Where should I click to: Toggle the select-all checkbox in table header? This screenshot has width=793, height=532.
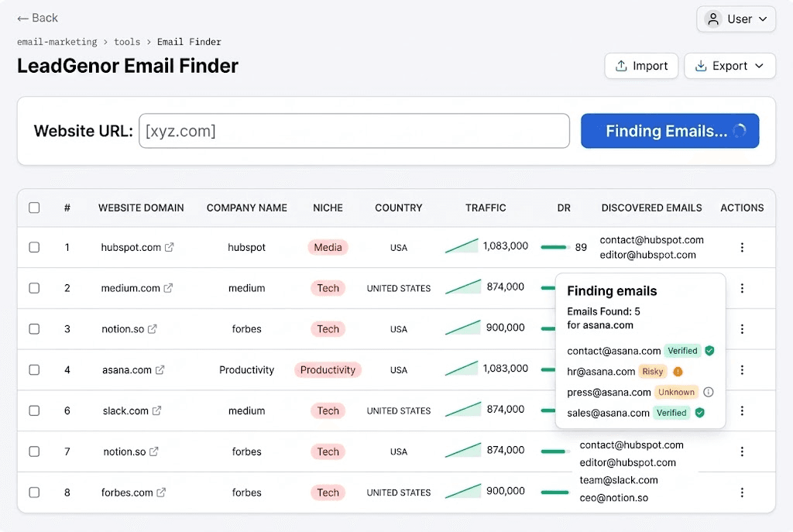[34, 208]
